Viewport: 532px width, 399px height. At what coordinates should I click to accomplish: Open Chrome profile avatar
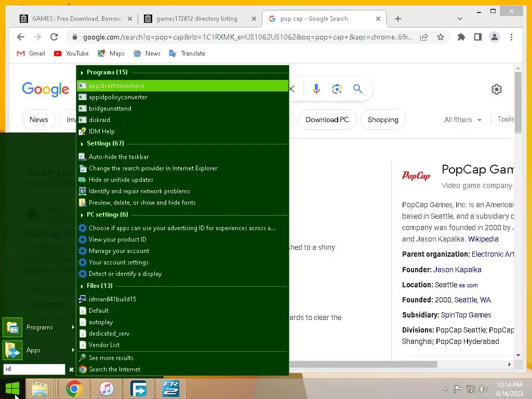(x=495, y=37)
